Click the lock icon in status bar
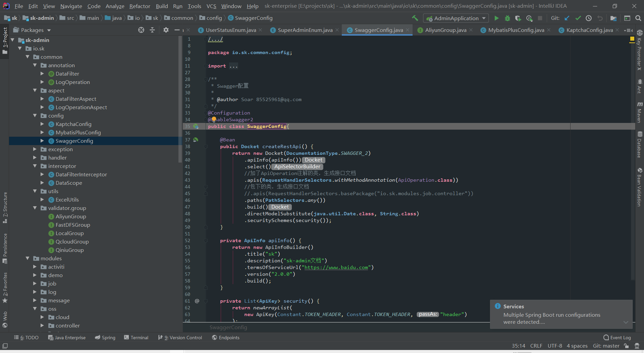This screenshot has width=644, height=353. (626, 346)
